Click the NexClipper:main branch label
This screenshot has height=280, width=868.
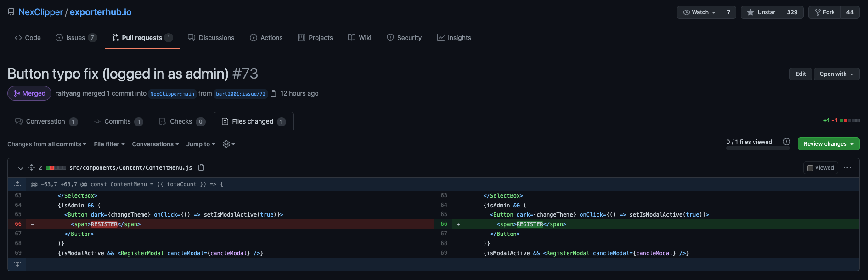tap(172, 94)
